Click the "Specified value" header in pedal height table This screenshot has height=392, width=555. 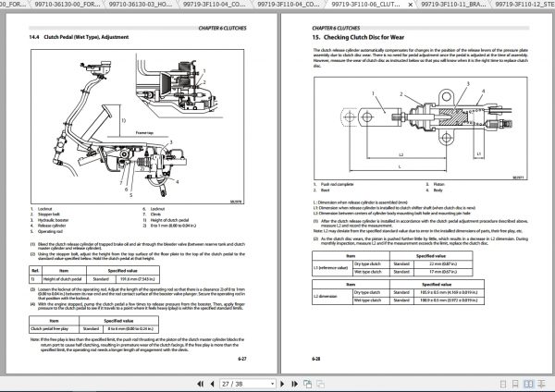coord(122,271)
